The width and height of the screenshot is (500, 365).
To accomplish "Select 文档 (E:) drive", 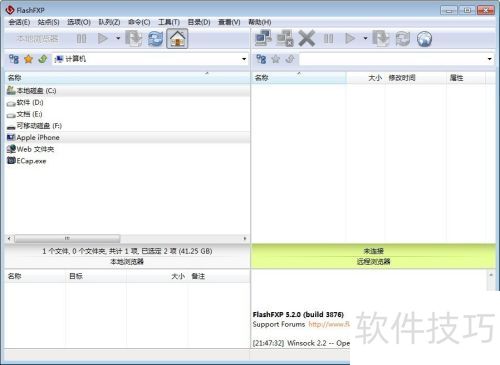I will pyautogui.click(x=127, y=114).
